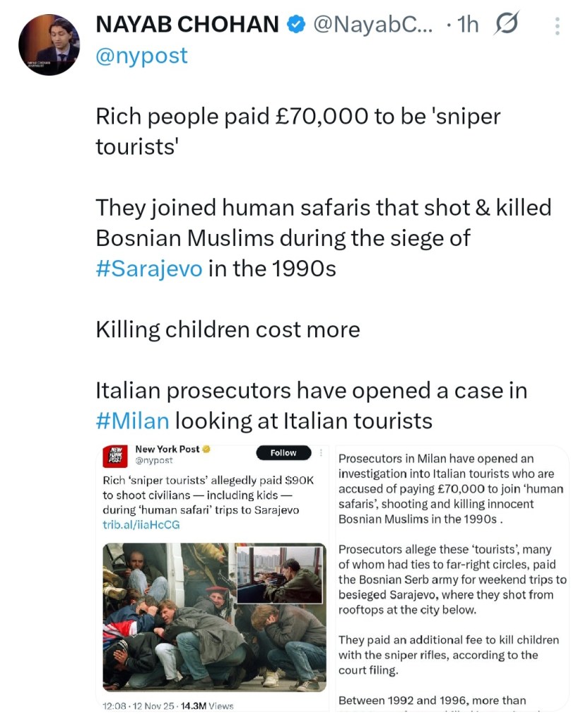
Task: Tap the #Sarajevo hashtag
Action: [148, 269]
